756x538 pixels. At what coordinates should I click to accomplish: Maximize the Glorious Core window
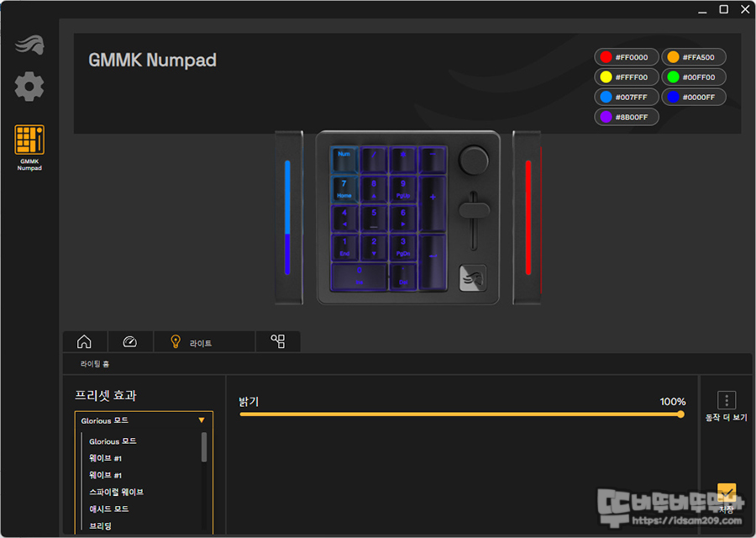(724, 9)
